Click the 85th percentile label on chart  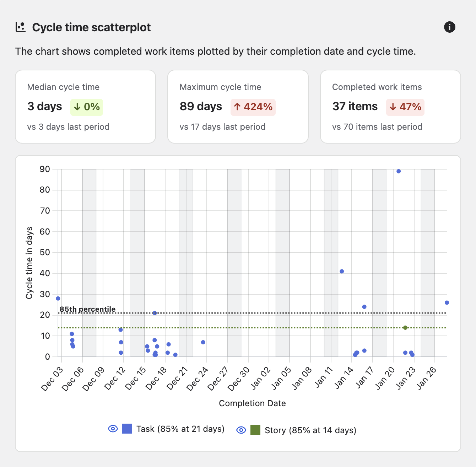[x=87, y=309]
